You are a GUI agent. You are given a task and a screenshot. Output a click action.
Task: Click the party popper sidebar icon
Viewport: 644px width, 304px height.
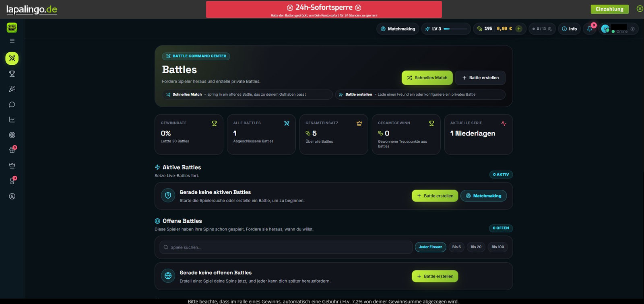[x=12, y=89]
